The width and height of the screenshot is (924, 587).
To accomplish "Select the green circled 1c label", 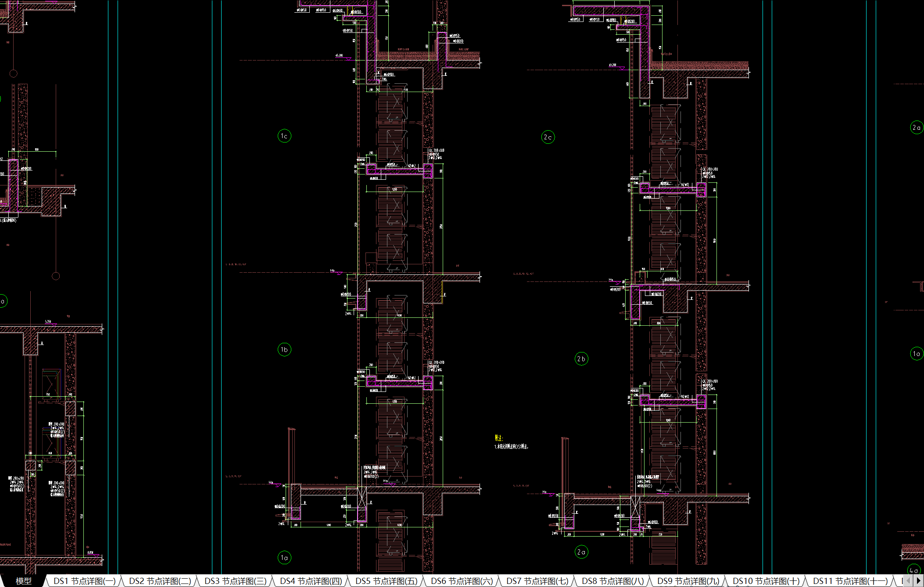I will click(x=284, y=136).
